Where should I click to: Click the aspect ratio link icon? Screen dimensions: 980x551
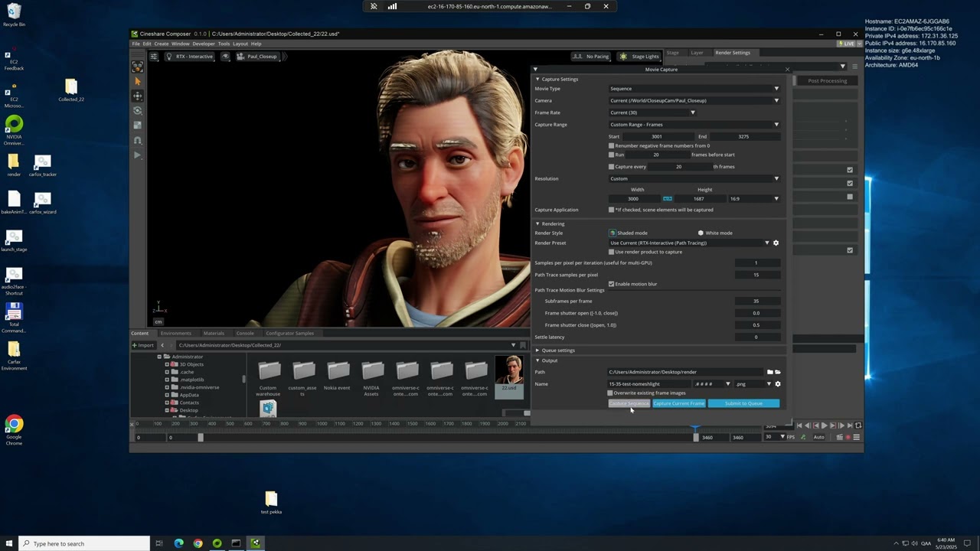coord(668,199)
